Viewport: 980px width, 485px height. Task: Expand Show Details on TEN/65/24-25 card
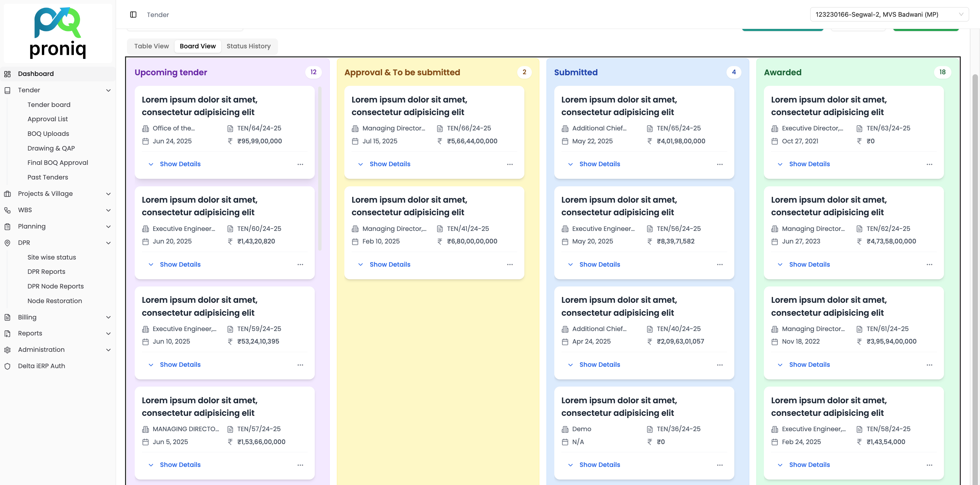tap(599, 164)
